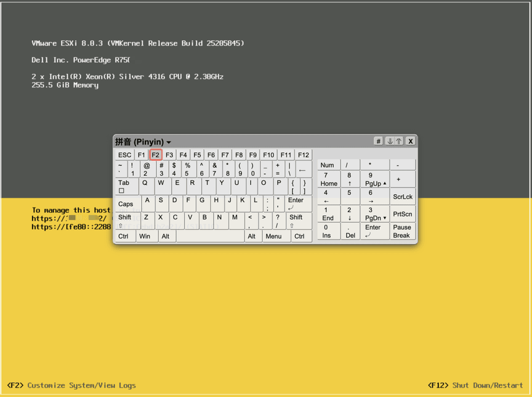Click the numpad asterisk key

pos(375,165)
